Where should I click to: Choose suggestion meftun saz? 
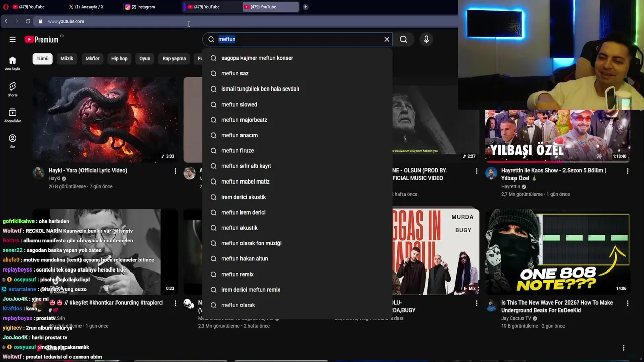[297, 73]
